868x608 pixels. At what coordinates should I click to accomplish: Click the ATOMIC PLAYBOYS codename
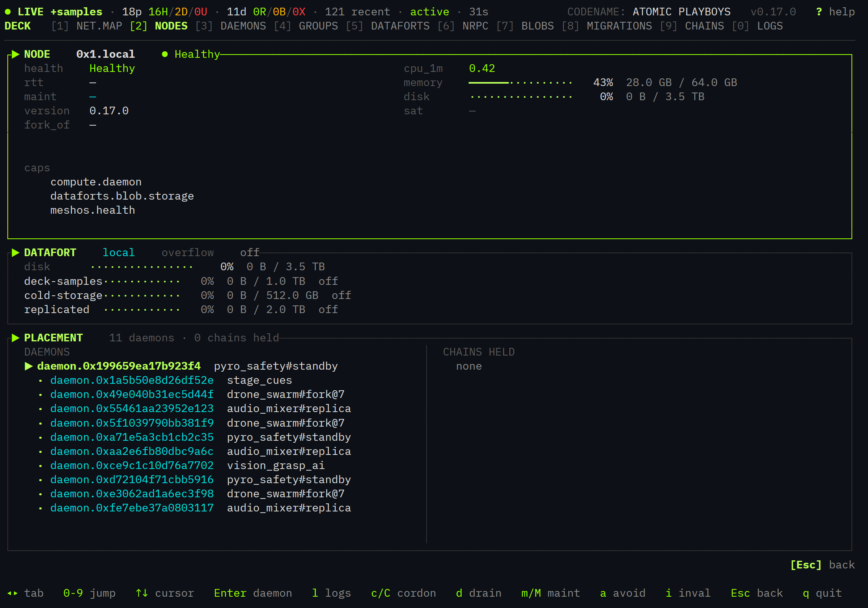(681, 12)
